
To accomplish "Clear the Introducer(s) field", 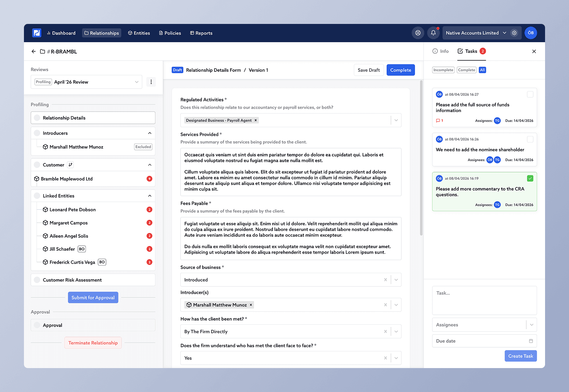I will tap(385, 305).
